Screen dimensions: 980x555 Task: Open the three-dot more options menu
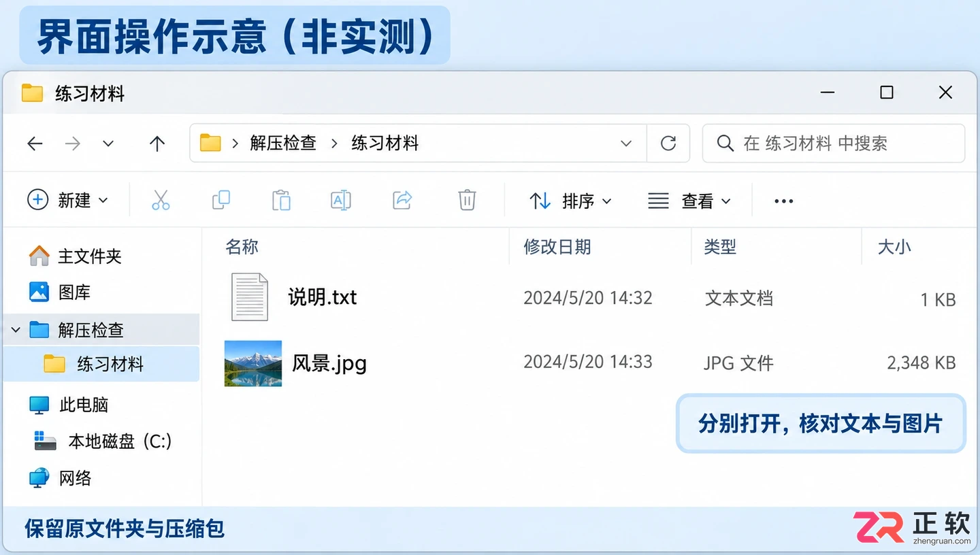(x=784, y=201)
